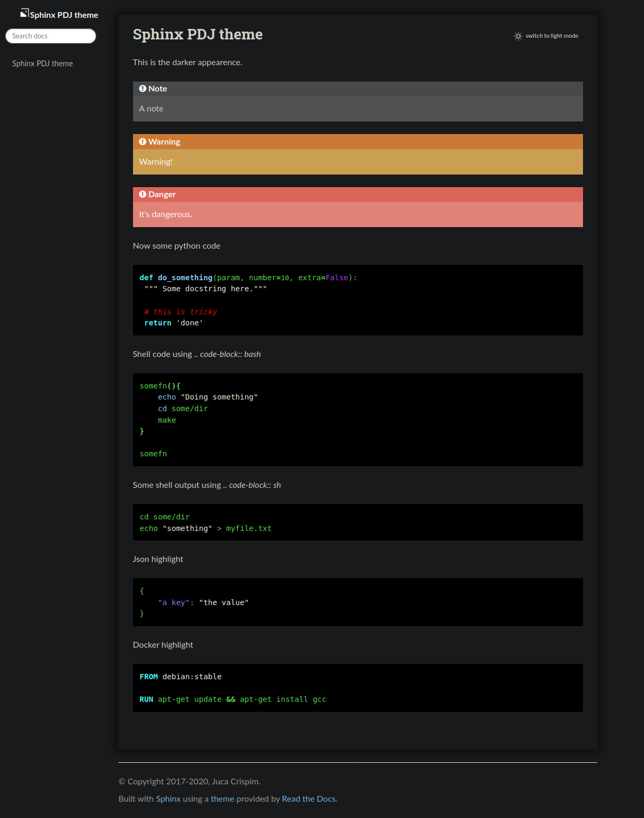
Task: Click the 'echo "Doing something"' line
Action: [208, 397]
